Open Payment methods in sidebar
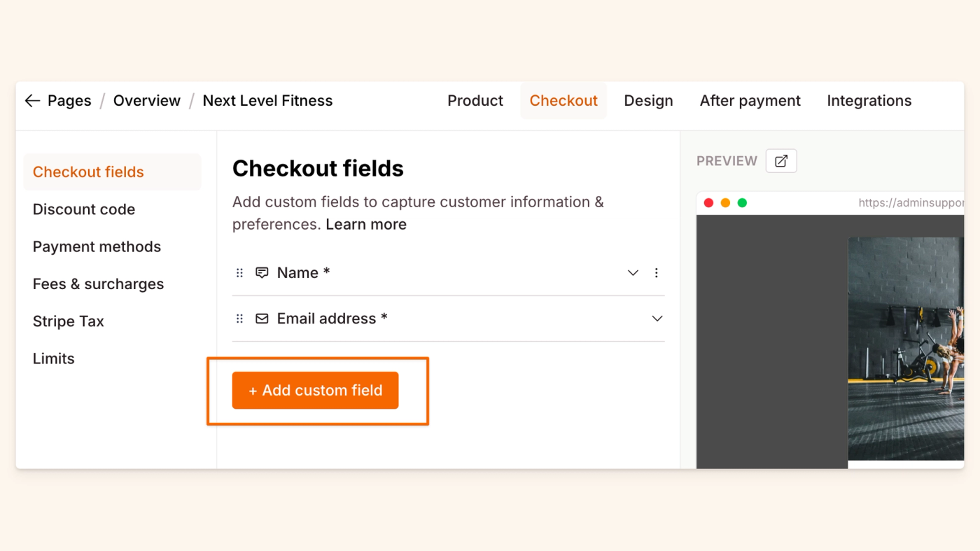980x551 pixels. [x=97, y=246]
